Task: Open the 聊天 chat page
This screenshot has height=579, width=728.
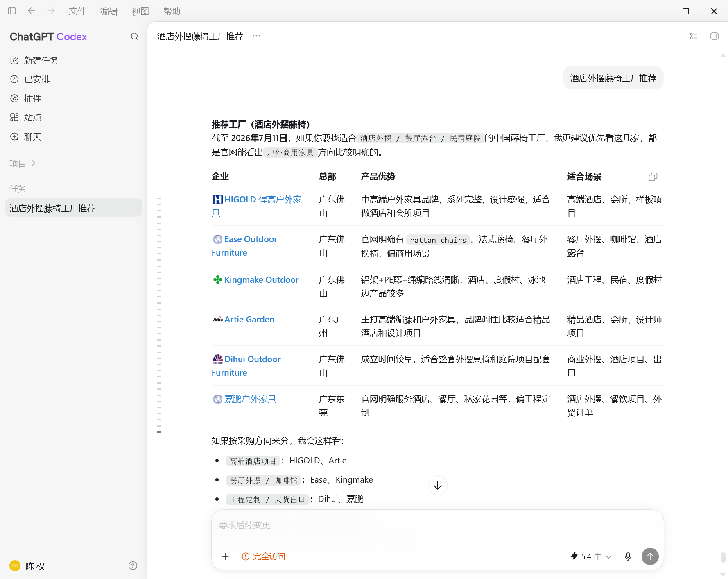Action: click(x=73, y=137)
